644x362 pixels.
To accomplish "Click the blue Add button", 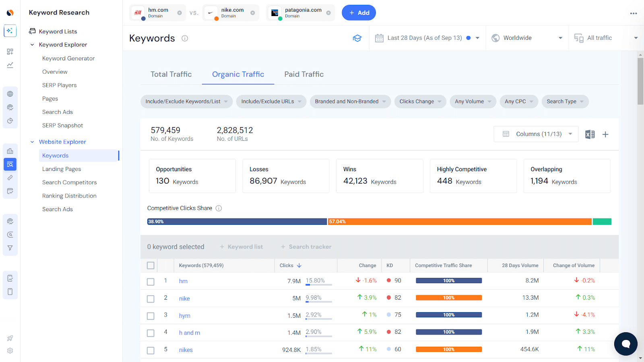I will (x=358, y=12).
